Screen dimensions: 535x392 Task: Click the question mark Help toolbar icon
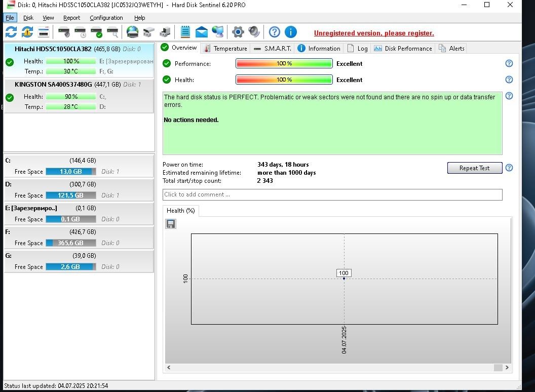point(274,32)
